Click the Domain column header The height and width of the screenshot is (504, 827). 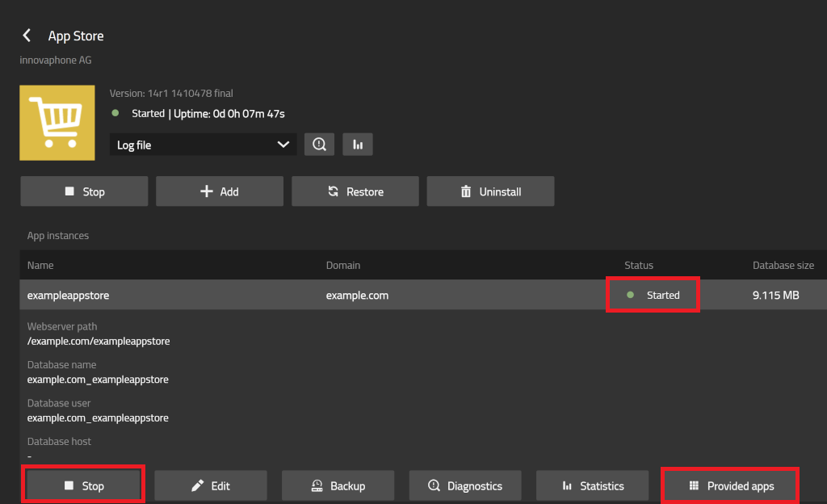coord(343,265)
